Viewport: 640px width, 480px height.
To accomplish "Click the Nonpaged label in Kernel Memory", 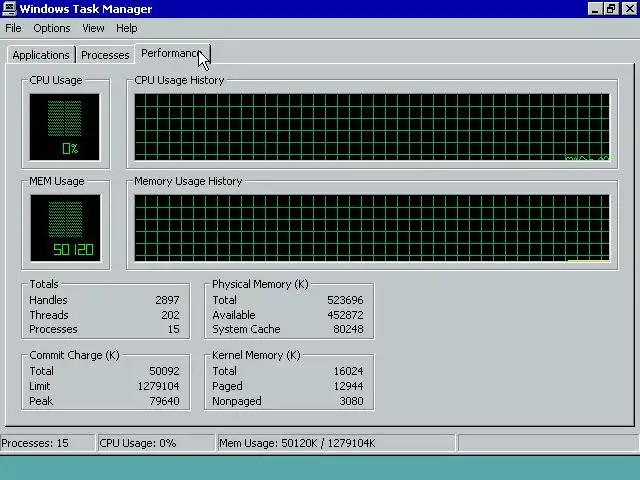I will click(237, 401).
